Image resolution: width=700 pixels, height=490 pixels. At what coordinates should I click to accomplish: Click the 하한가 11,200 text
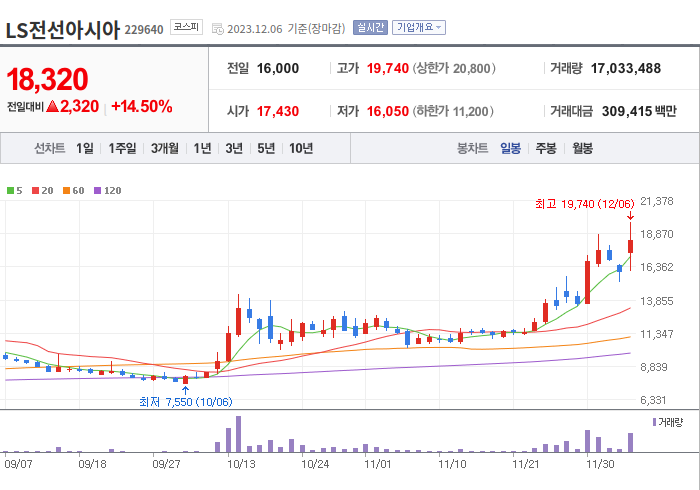453,111
